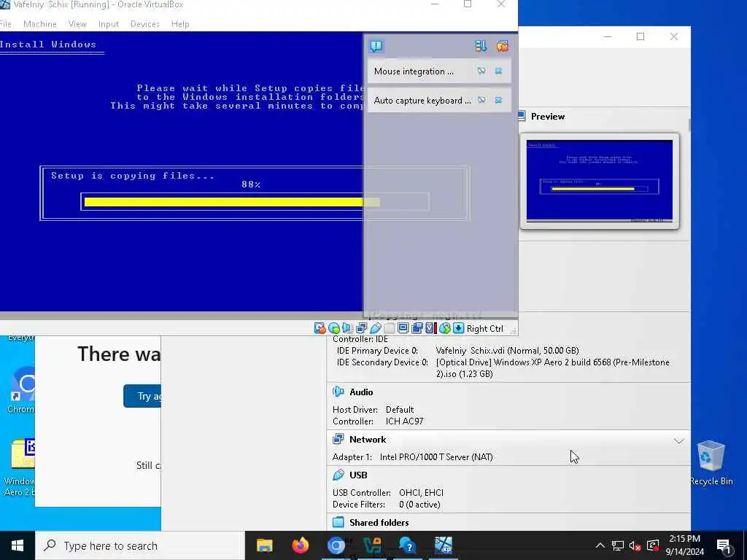Open the Shared folders section header
The height and width of the screenshot is (560, 747).
pos(379,522)
